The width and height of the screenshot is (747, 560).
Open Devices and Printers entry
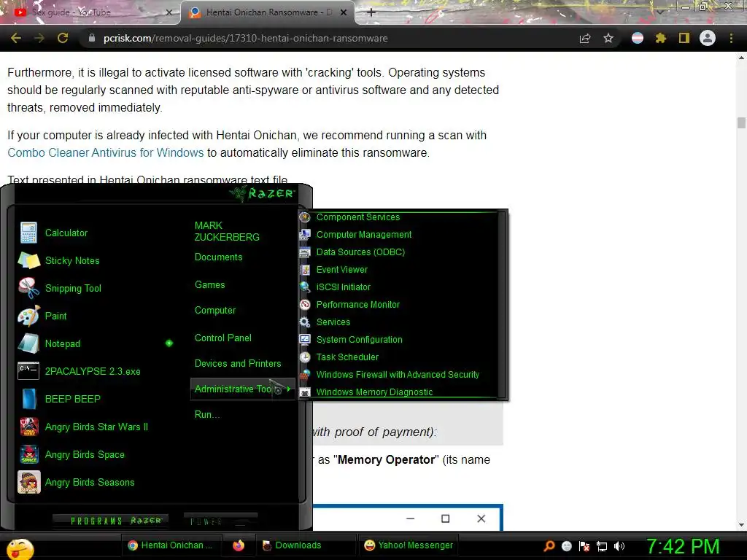click(238, 364)
